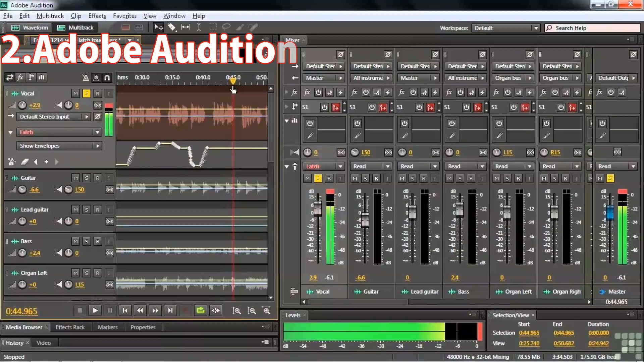Open the Inputs/Outputs view of tracks
Image resolution: width=644 pixels, height=362 pixels.
tap(9, 77)
